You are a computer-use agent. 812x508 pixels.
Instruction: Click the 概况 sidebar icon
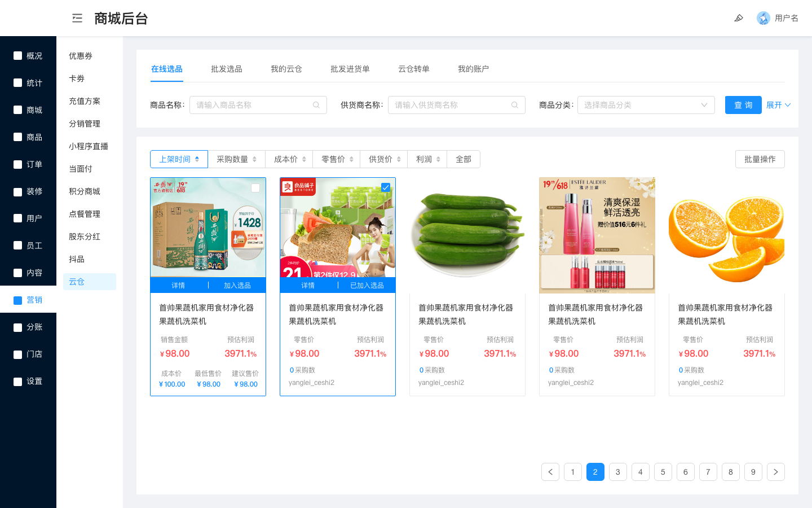18,56
